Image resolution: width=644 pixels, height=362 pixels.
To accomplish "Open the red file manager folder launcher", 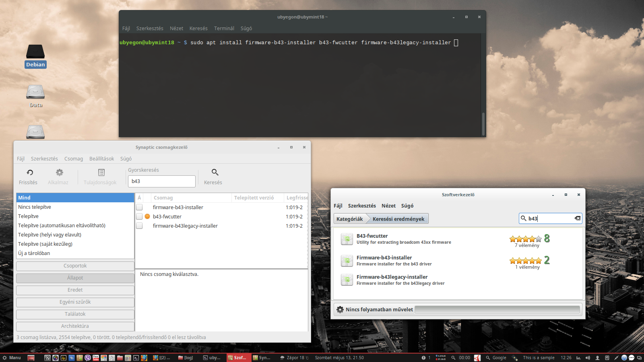I will tap(120, 358).
